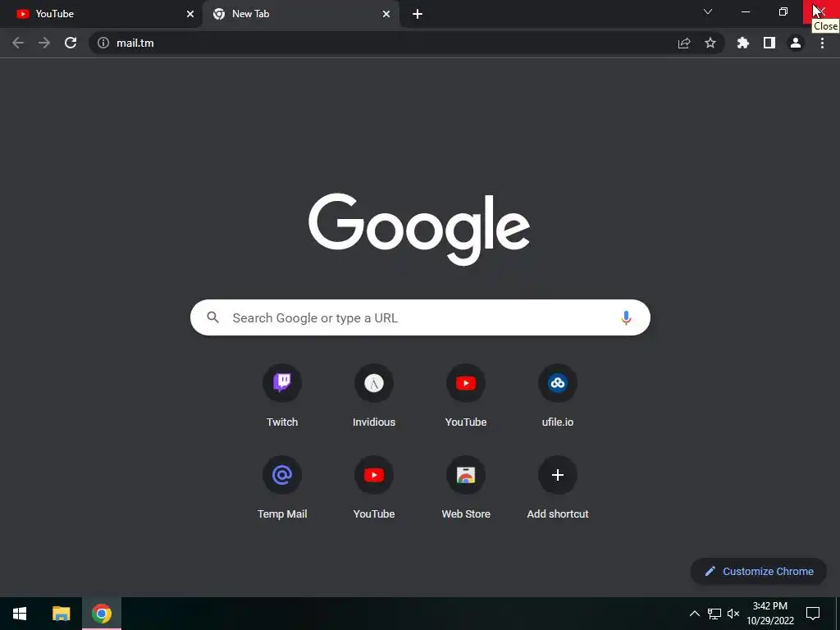840x630 pixels.
Task: Open the Temp Mail shortcut
Action: coord(282,475)
